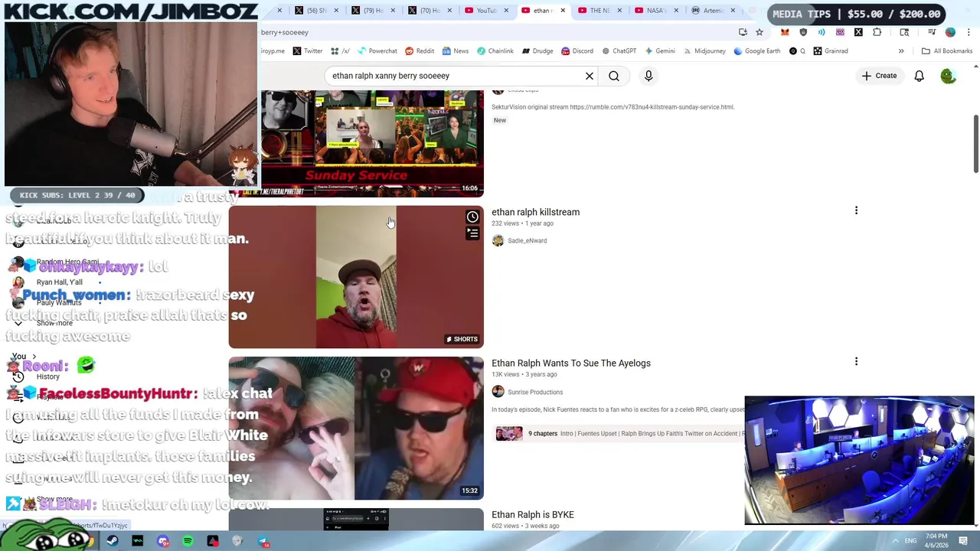
Task: Click the YouTube page vertical scrollbar
Action: tap(975, 144)
